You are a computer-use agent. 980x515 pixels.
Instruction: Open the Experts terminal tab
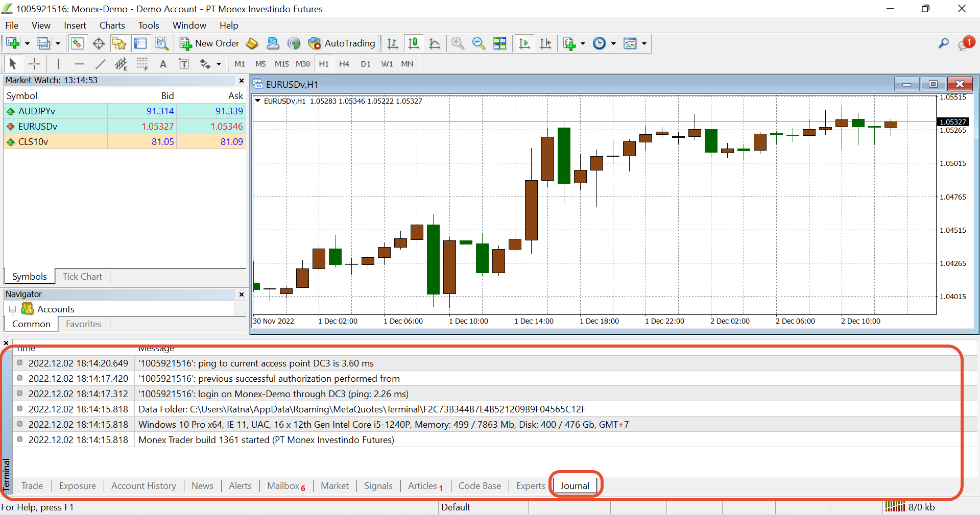(x=531, y=486)
